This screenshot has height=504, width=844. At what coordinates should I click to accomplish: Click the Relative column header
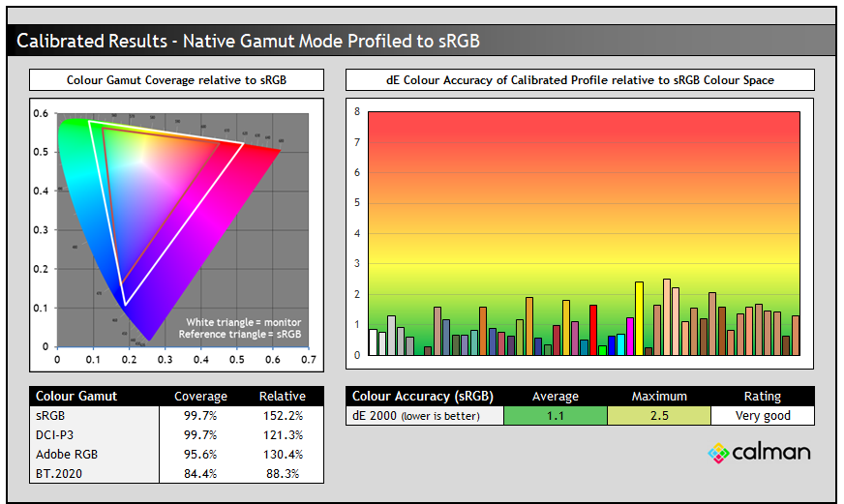pos(282,397)
